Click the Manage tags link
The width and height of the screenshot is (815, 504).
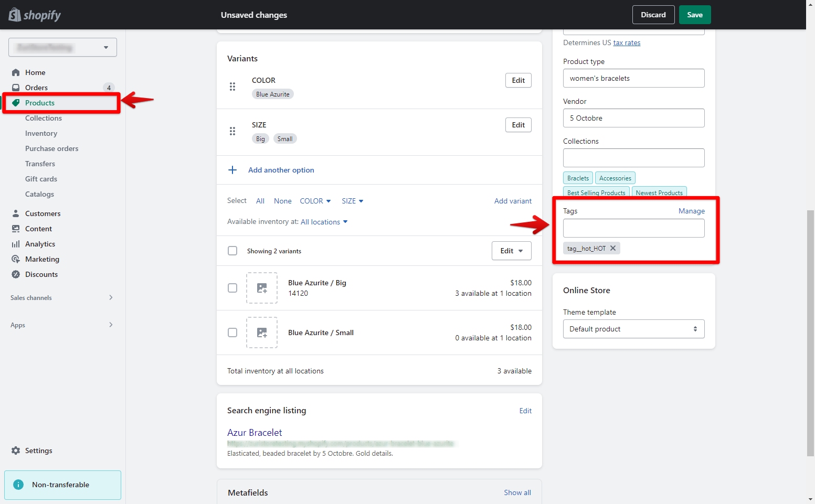click(692, 211)
